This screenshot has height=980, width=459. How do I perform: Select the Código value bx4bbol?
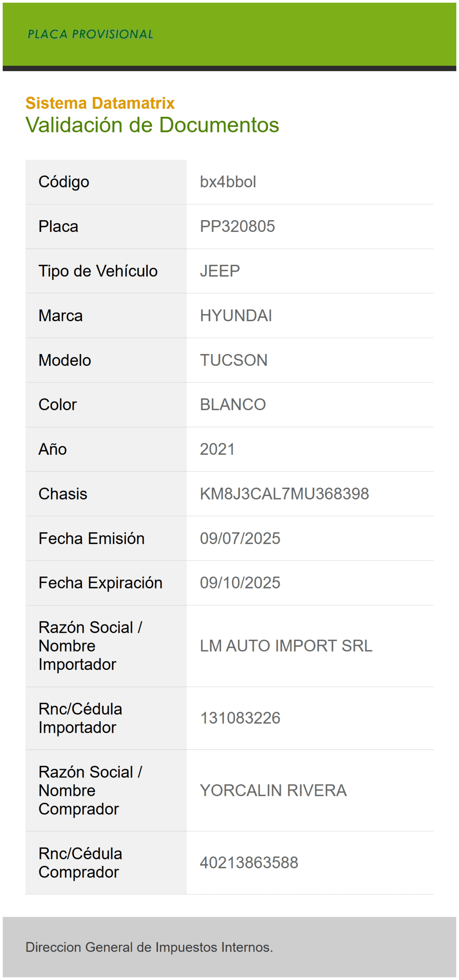(x=228, y=182)
